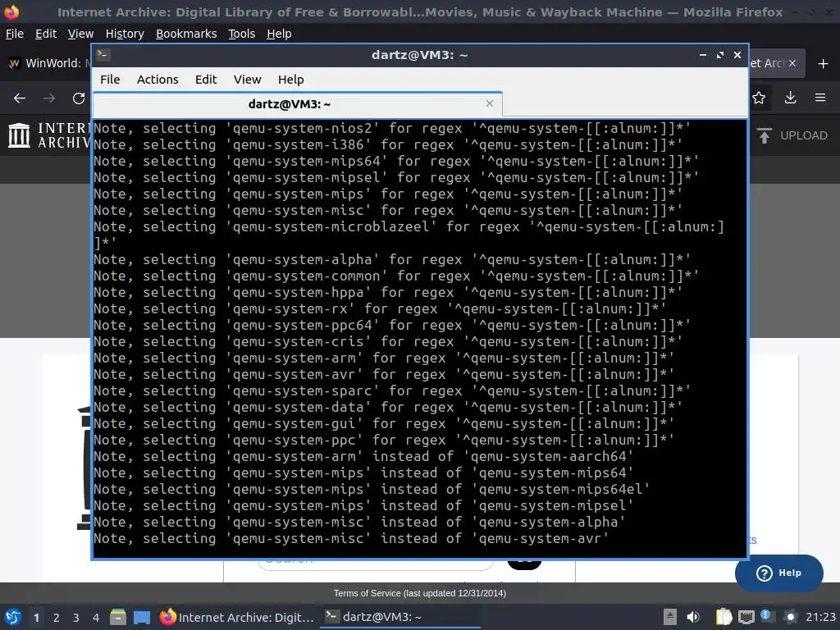The image size is (840, 630).
Task: Close the terminal window
Action: coord(737,55)
